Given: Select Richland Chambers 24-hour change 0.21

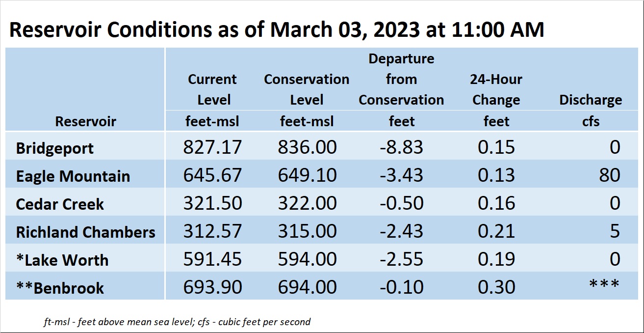Looking at the screenshot, I should pos(496,231).
